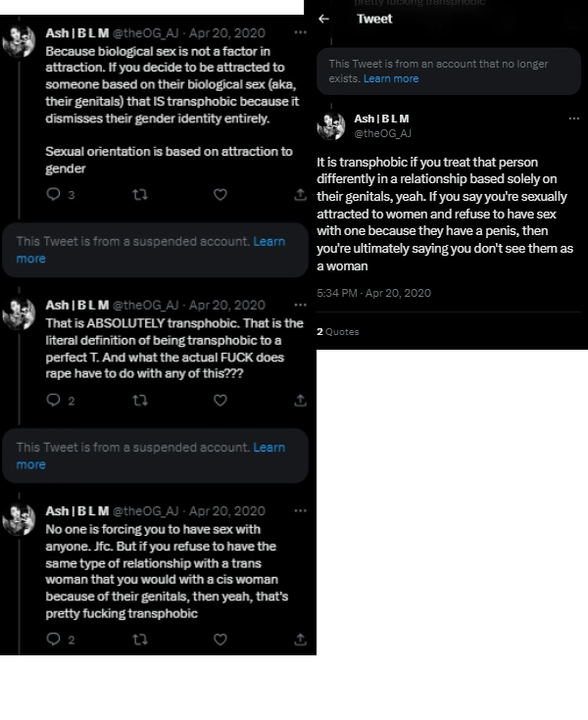
Task: Open more options on first Ash tweet
Action: 300,32
